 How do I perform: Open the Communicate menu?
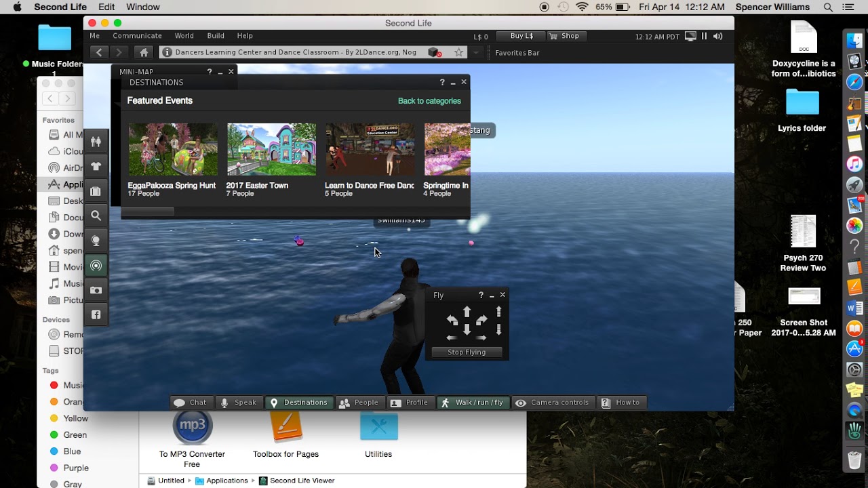[x=137, y=36]
